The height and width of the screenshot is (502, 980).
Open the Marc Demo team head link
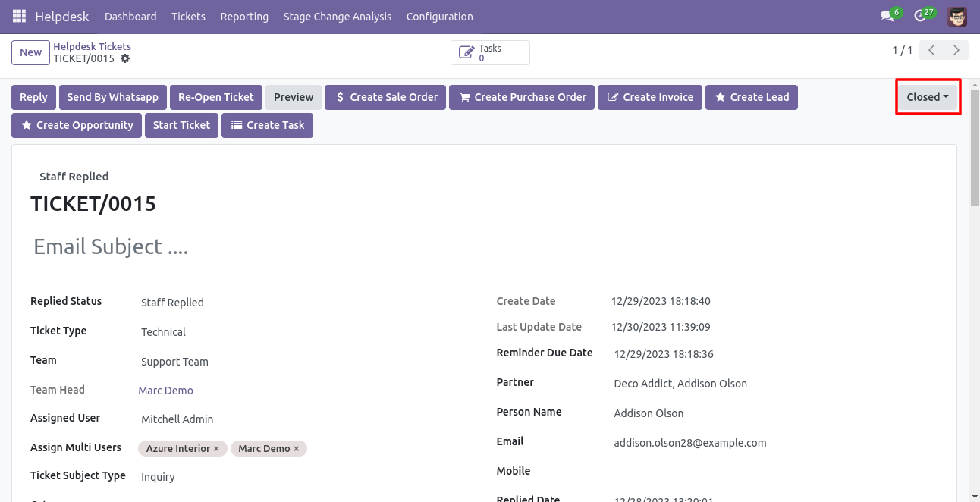[165, 391]
